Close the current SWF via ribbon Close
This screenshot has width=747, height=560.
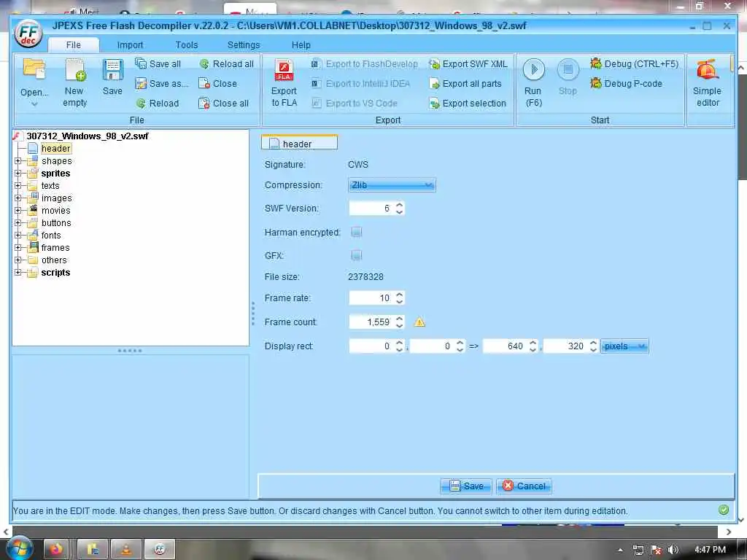click(217, 83)
